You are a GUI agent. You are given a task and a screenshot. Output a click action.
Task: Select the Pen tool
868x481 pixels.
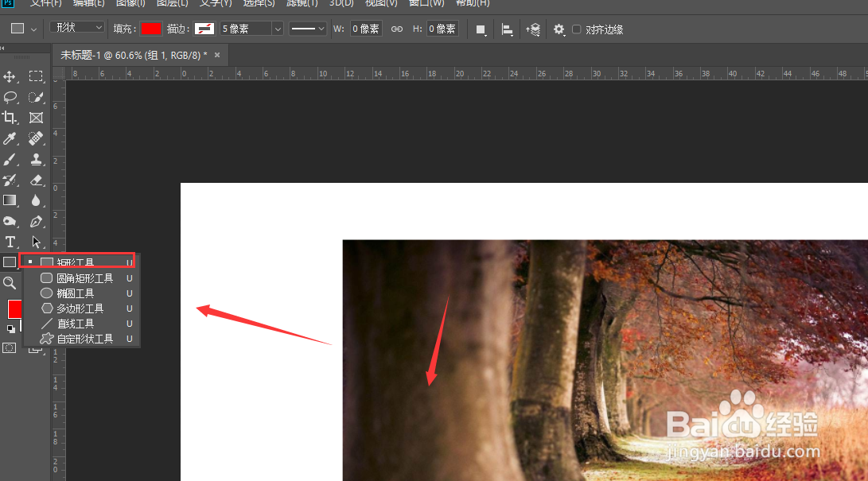tap(36, 221)
